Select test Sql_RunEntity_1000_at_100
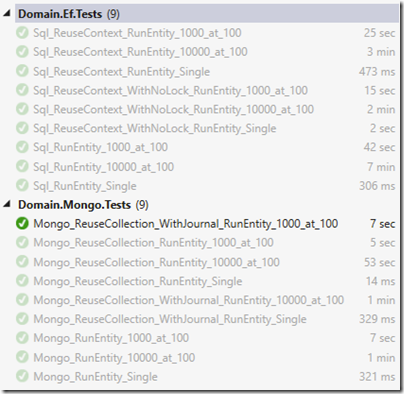 (100, 147)
